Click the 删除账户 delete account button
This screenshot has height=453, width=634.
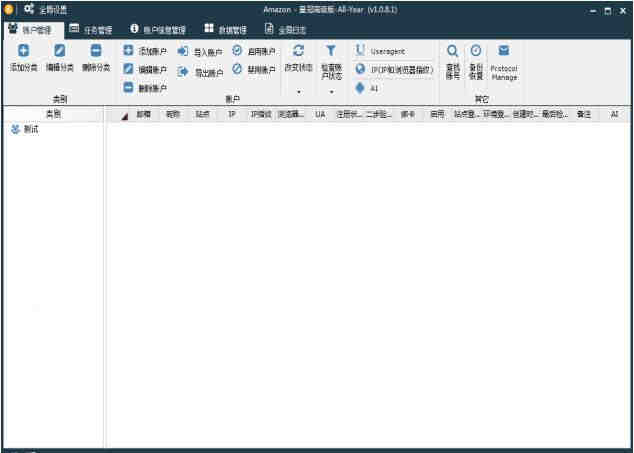145,88
